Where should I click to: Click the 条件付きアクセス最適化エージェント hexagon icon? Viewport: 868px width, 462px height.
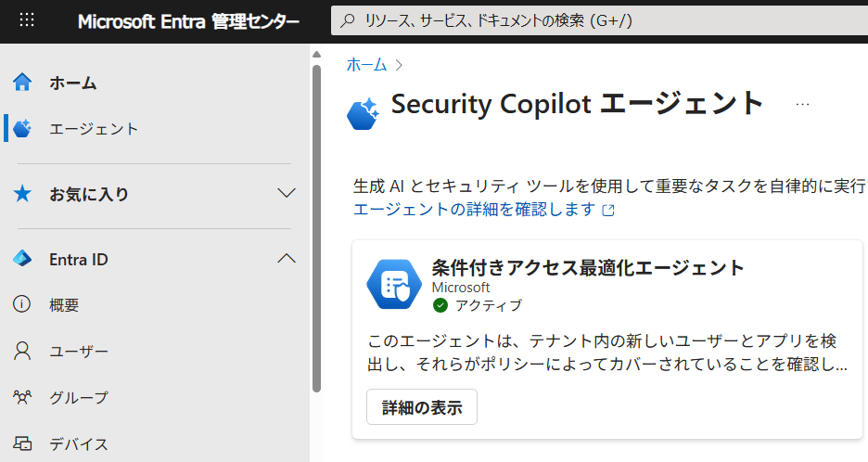click(394, 284)
